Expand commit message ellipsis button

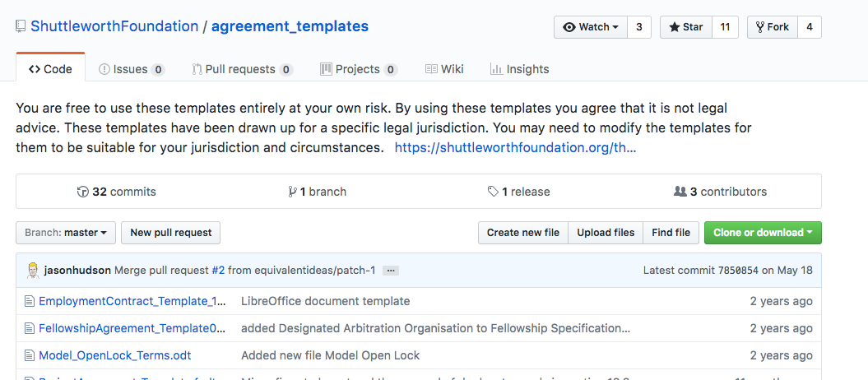(391, 271)
